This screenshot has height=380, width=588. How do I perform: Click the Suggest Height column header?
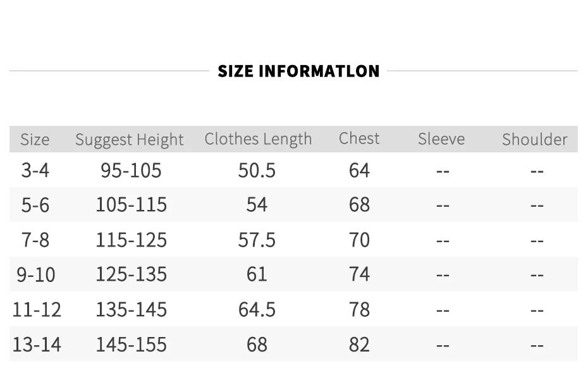[130, 140]
